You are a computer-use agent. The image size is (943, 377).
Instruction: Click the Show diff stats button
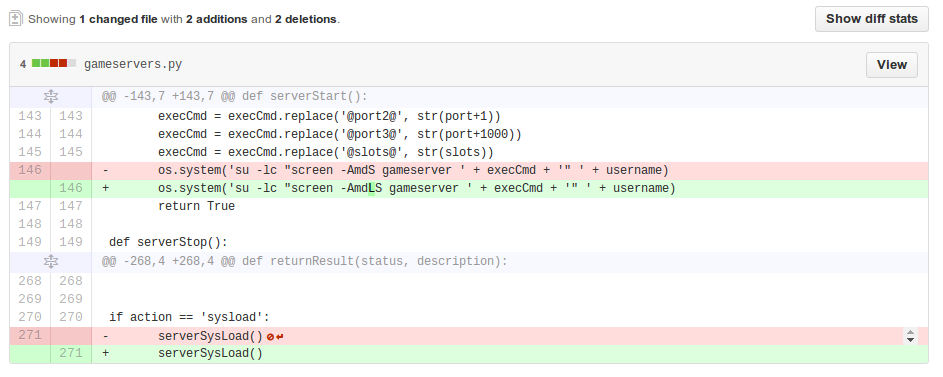(871, 19)
